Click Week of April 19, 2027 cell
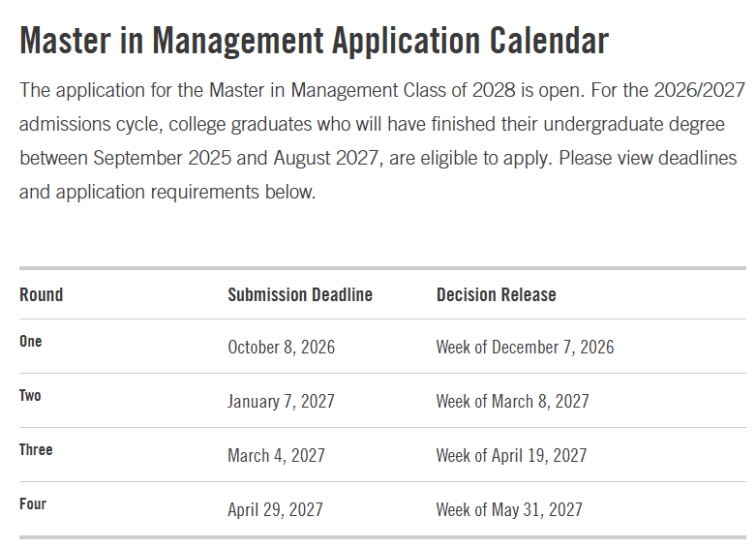This screenshot has width=756, height=548. pyautogui.click(x=511, y=455)
